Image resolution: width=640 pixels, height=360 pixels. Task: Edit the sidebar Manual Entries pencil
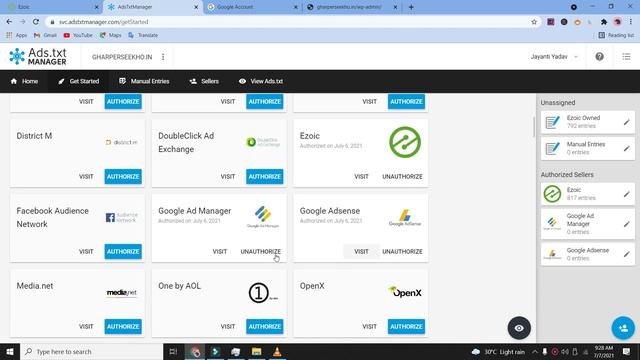tap(626, 149)
